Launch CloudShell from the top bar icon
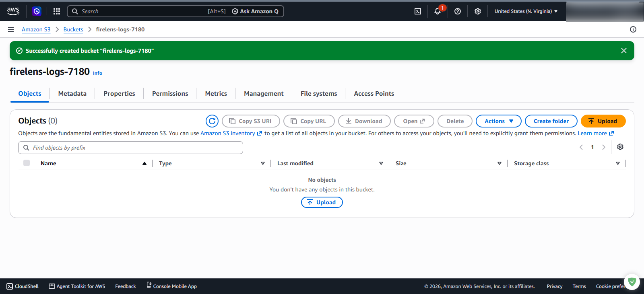Screen dimensions: 644x294 [x=418, y=11]
